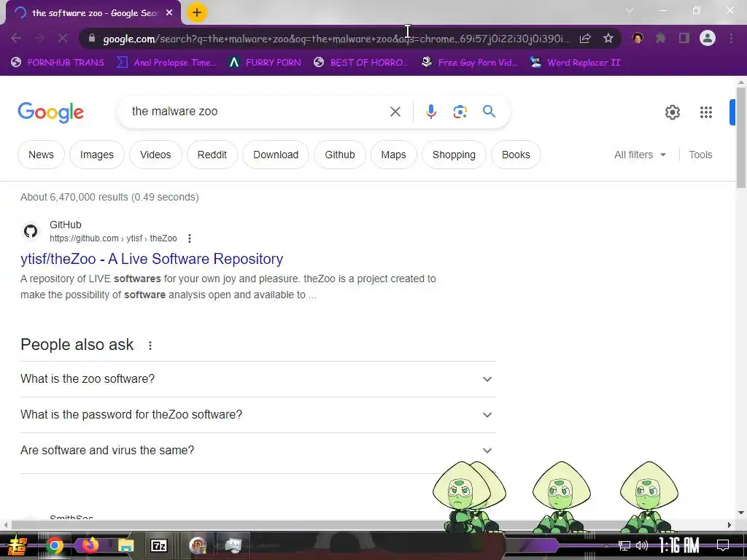Open the Chrome three-dot menu
Viewport: 747px width, 560px height.
[x=731, y=38]
